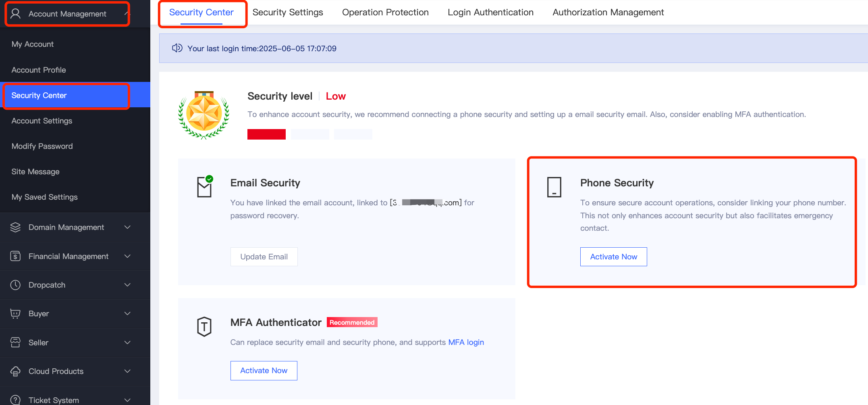This screenshot has height=405, width=868.
Task: Collapse the Account Management section arrow
Action: tap(127, 14)
